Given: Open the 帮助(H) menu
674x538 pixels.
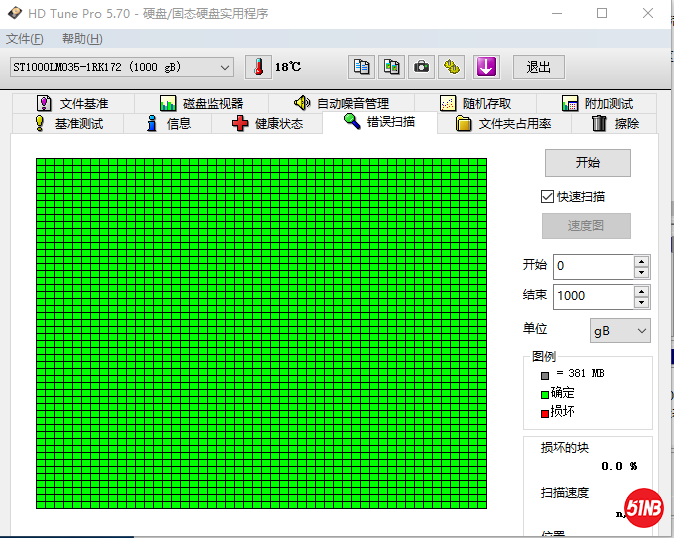Looking at the screenshot, I should tap(82, 39).
